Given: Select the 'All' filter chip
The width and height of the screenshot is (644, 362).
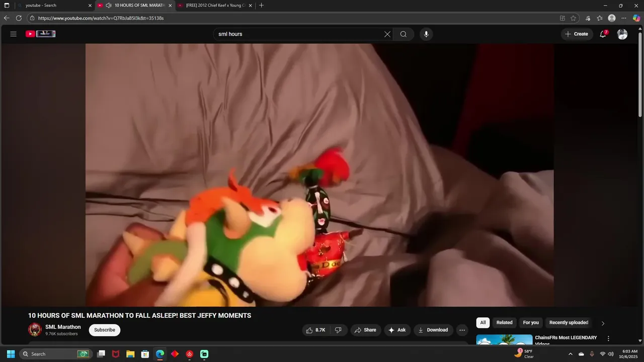Looking at the screenshot, I should click(483, 323).
